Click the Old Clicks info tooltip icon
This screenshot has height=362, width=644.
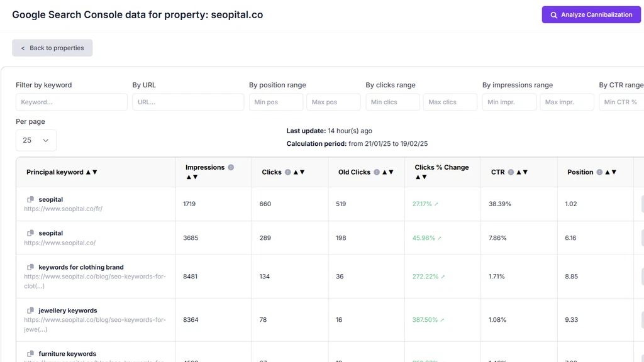click(x=375, y=172)
